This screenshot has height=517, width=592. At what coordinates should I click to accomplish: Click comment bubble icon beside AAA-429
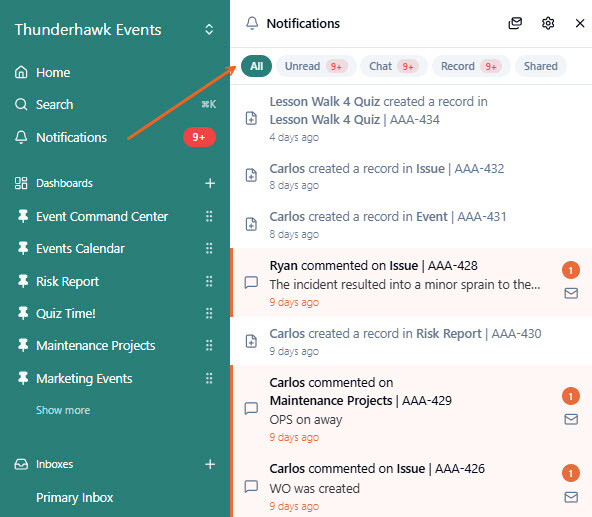(x=251, y=408)
